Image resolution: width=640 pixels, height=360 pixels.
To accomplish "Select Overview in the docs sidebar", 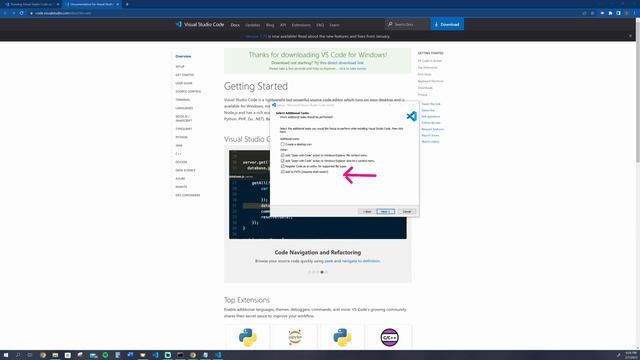I will click(x=183, y=56).
